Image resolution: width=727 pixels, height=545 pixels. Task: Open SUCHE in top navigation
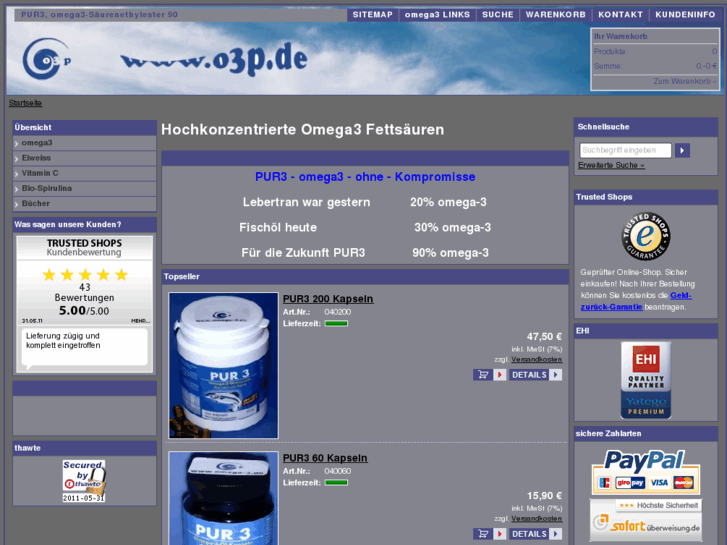[x=497, y=15]
